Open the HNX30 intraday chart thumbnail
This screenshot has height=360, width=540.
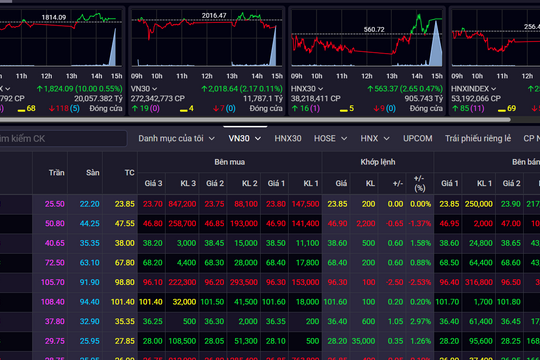coord(367,39)
